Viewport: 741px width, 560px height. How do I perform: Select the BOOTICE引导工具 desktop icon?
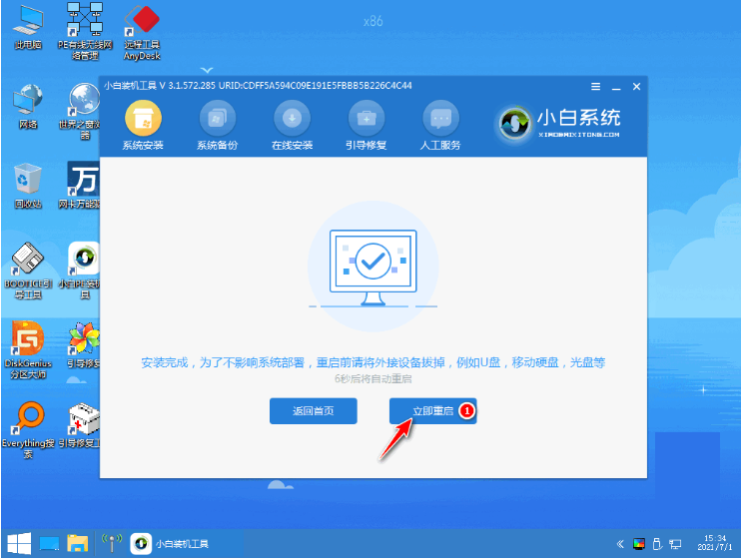pyautogui.click(x=28, y=272)
